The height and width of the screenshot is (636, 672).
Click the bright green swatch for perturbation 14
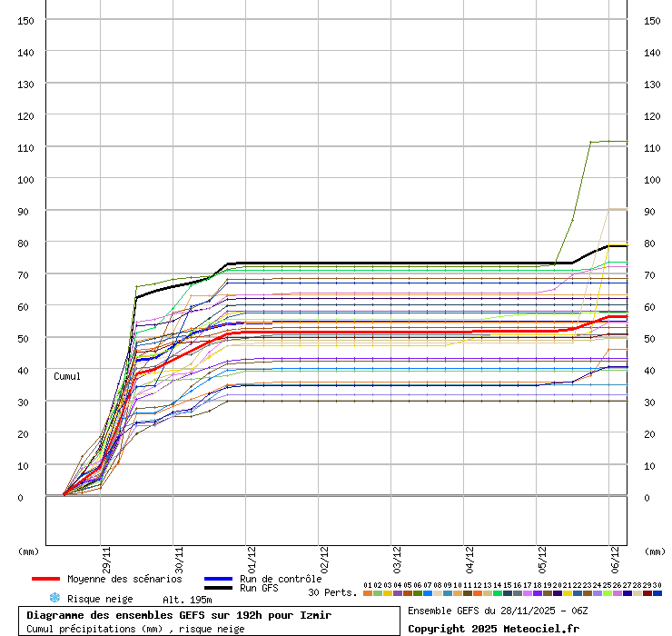click(498, 593)
